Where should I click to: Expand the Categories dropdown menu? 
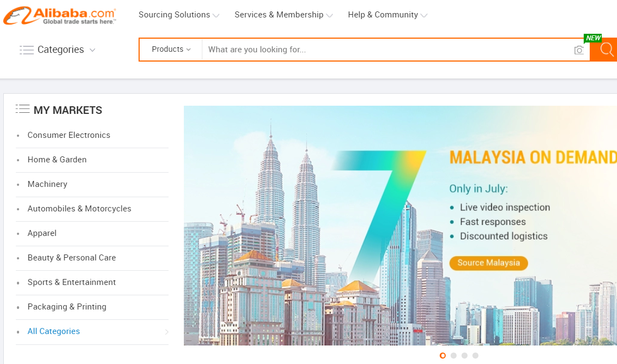(x=57, y=50)
